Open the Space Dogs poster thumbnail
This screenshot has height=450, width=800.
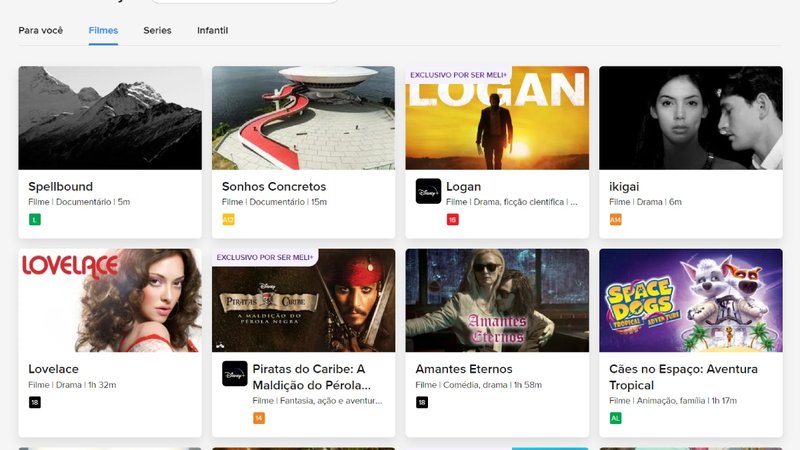click(691, 301)
